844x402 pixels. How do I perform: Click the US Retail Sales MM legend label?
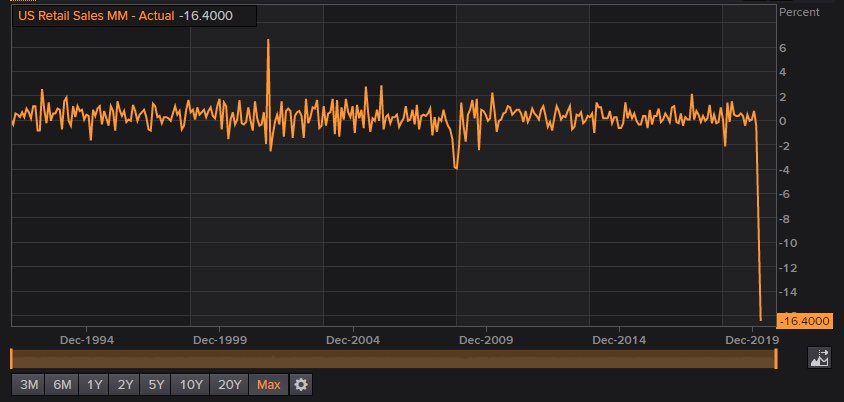point(96,16)
